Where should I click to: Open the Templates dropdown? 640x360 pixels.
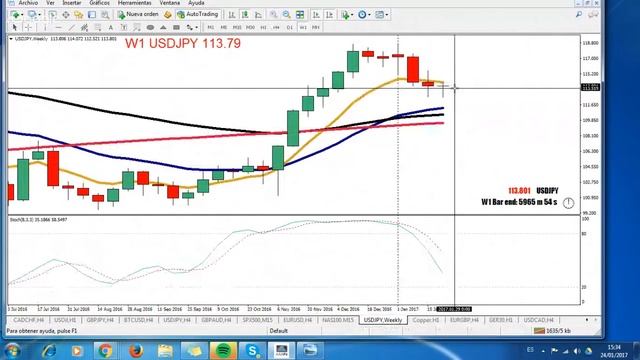pyautogui.click(x=382, y=15)
